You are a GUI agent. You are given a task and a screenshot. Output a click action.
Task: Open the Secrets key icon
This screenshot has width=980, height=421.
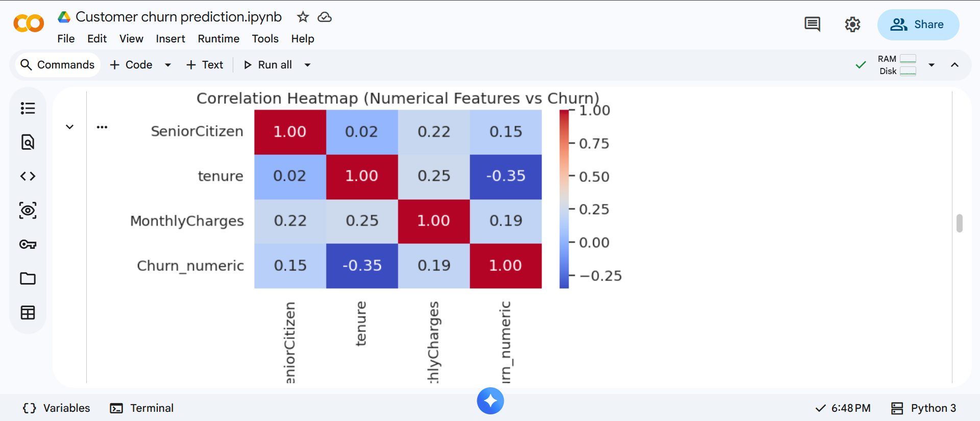pyautogui.click(x=28, y=244)
